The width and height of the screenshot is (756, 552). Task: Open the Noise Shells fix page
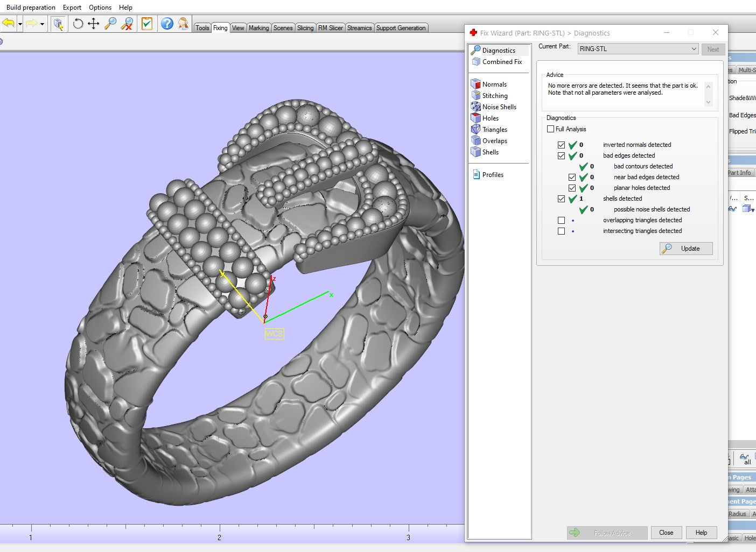point(499,107)
